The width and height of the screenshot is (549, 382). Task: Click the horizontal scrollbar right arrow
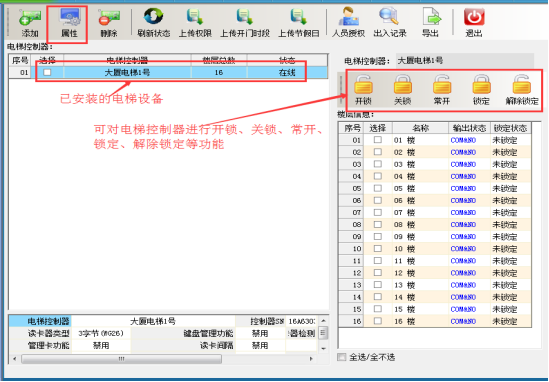click(311, 359)
